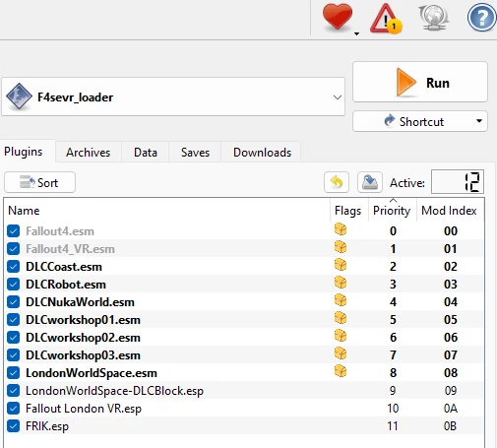Uncheck the DLCCoast.esm checkbox
The height and width of the screenshot is (448, 497).
click(x=14, y=267)
